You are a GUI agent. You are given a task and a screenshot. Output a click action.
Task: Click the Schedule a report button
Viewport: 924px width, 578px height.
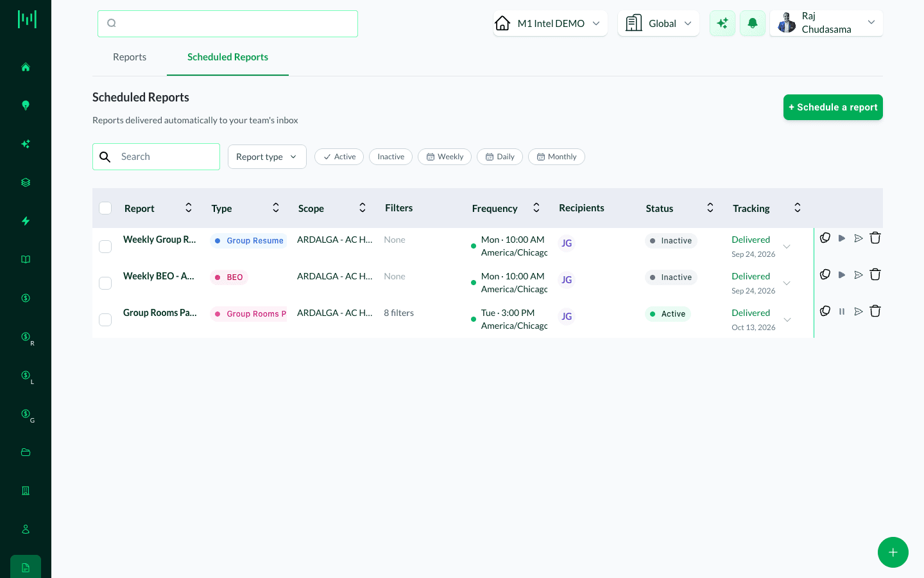tap(833, 107)
